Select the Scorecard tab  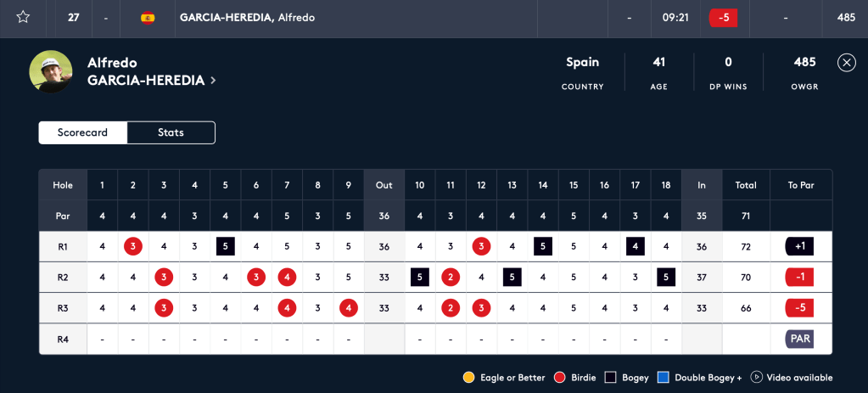point(82,132)
